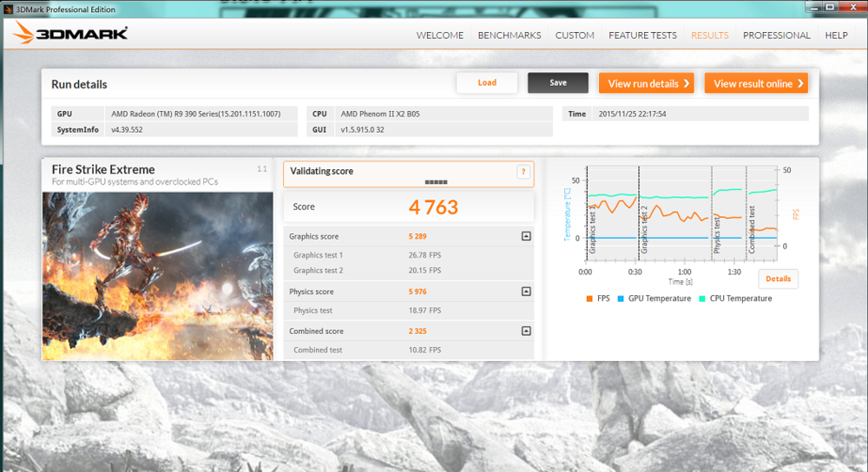Collapse the Graphics score section
Image resolution: width=868 pixels, height=472 pixels.
pos(526,236)
